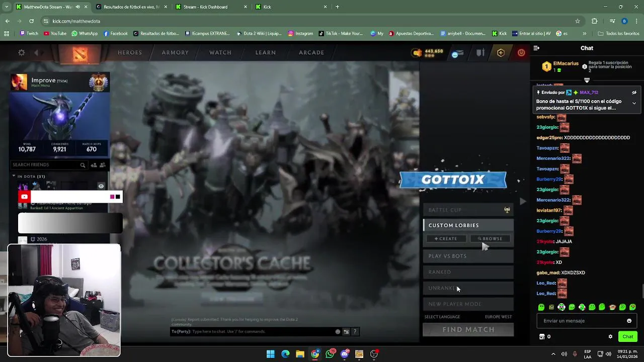Open the new tab plus button
Viewport: 644px width, 362px height.
(337, 7)
